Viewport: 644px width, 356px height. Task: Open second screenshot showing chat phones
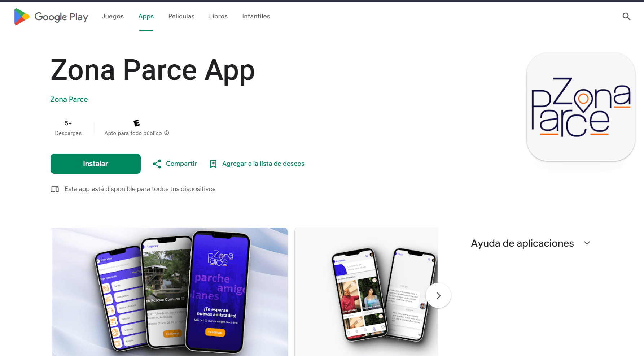366,292
